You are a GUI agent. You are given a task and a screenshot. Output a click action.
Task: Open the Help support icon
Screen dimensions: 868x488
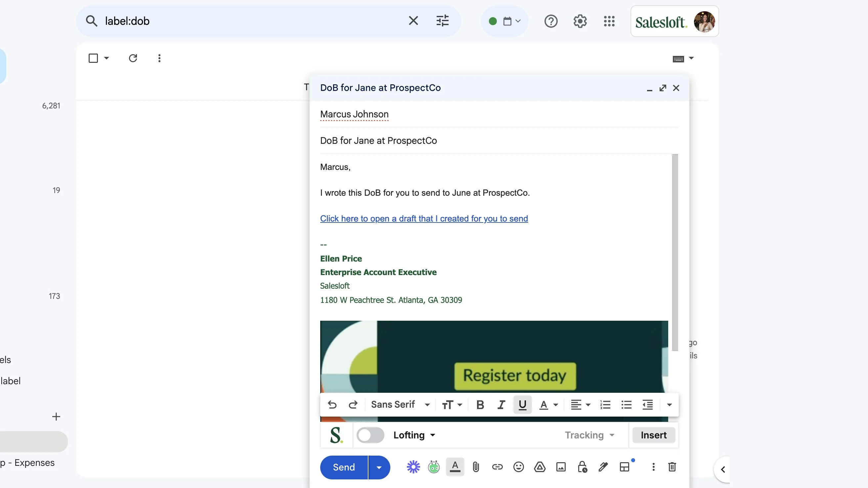551,21
